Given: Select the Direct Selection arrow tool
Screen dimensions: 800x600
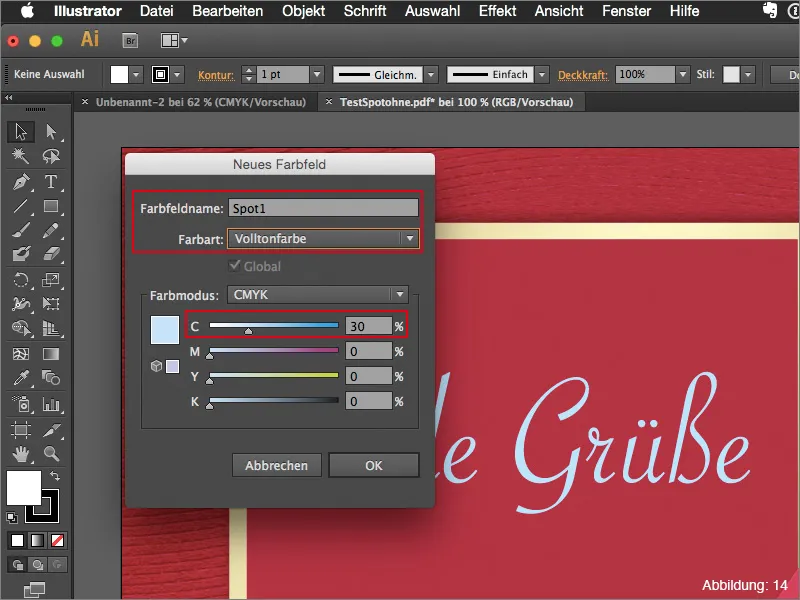Looking at the screenshot, I should [x=51, y=132].
